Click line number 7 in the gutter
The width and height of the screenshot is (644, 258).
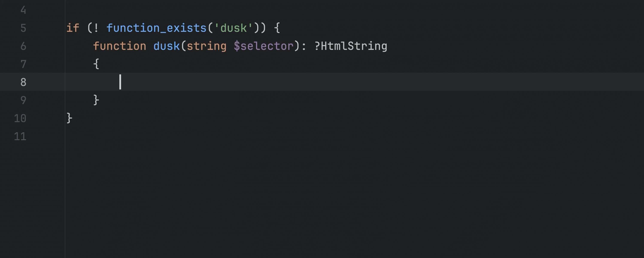[23, 64]
